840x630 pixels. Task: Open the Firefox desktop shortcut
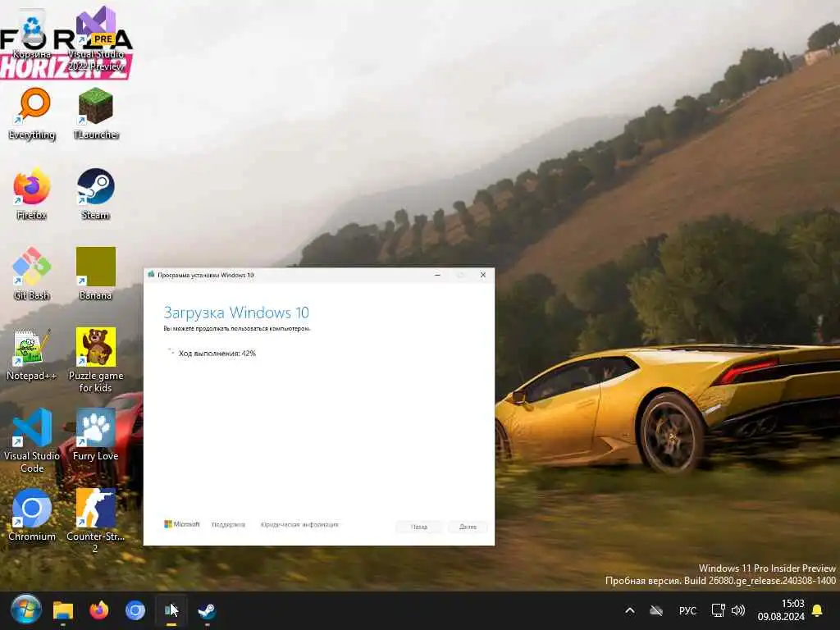point(32,194)
